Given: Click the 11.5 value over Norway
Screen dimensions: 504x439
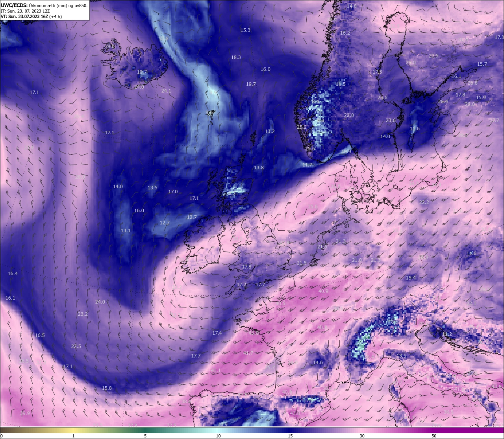Looking at the screenshot, I should 341,84.
